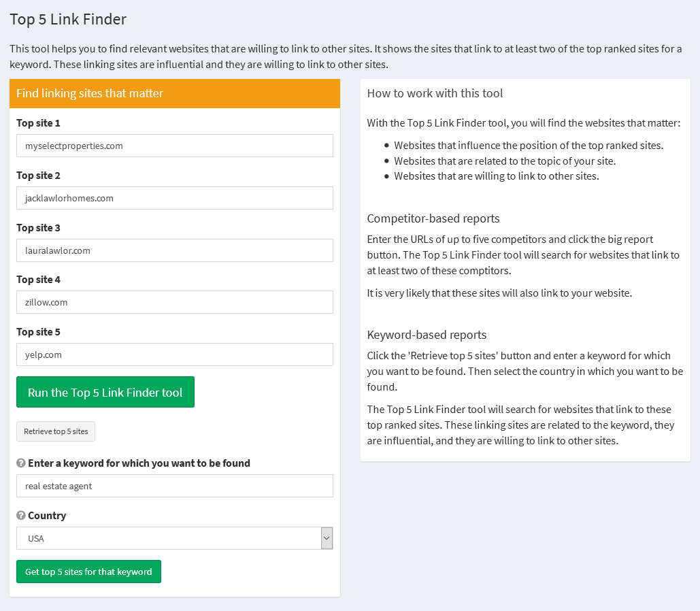Image resolution: width=700 pixels, height=611 pixels.
Task: Select the Keyword-based reports heading
Action: [427, 335]
